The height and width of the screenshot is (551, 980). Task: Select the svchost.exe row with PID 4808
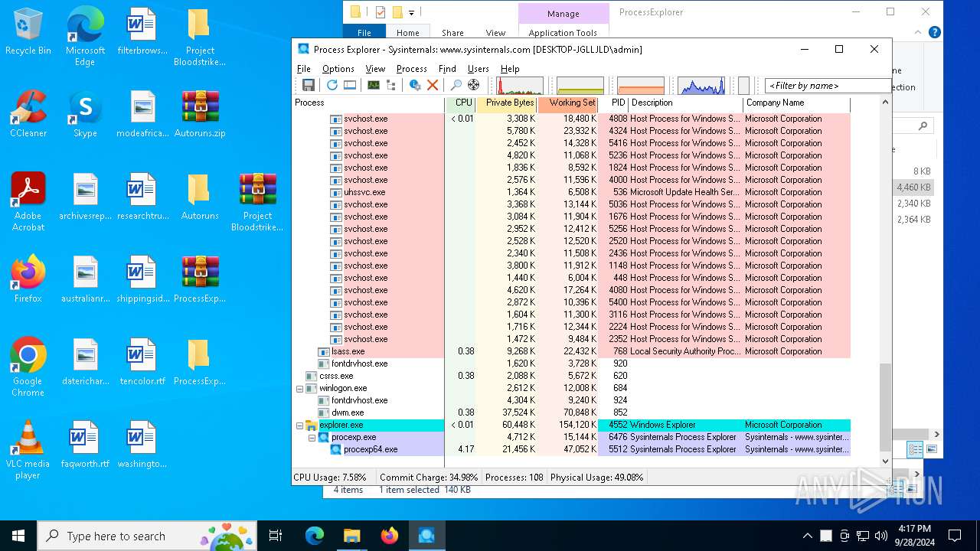point(571,119)
